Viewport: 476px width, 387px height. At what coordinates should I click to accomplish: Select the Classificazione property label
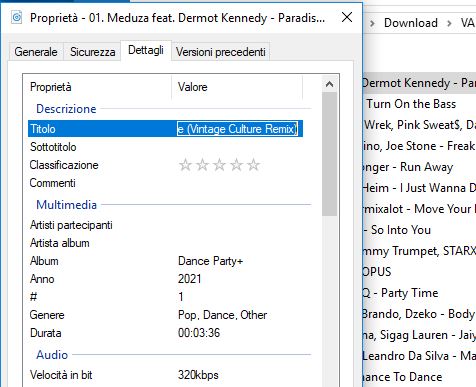tap(64, 165)
